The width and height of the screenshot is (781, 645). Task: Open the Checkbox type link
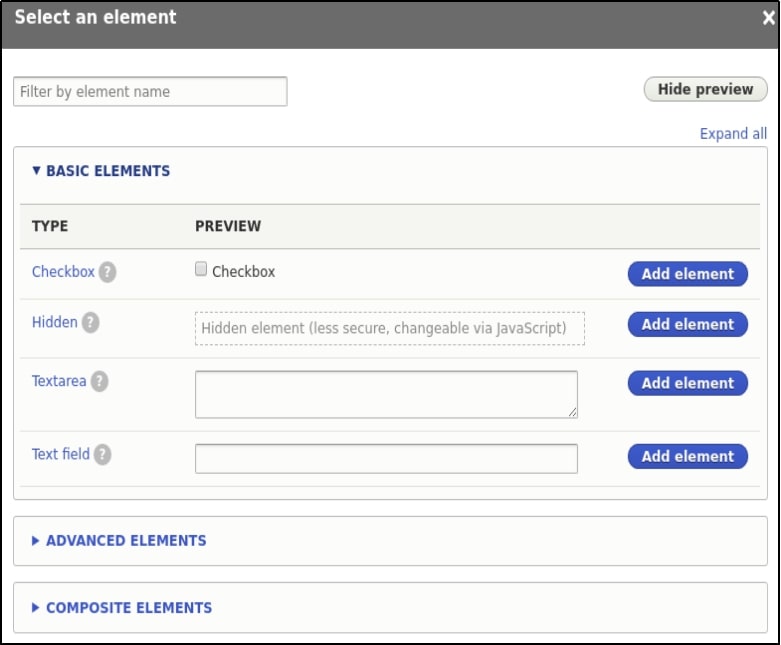[63, 272]
